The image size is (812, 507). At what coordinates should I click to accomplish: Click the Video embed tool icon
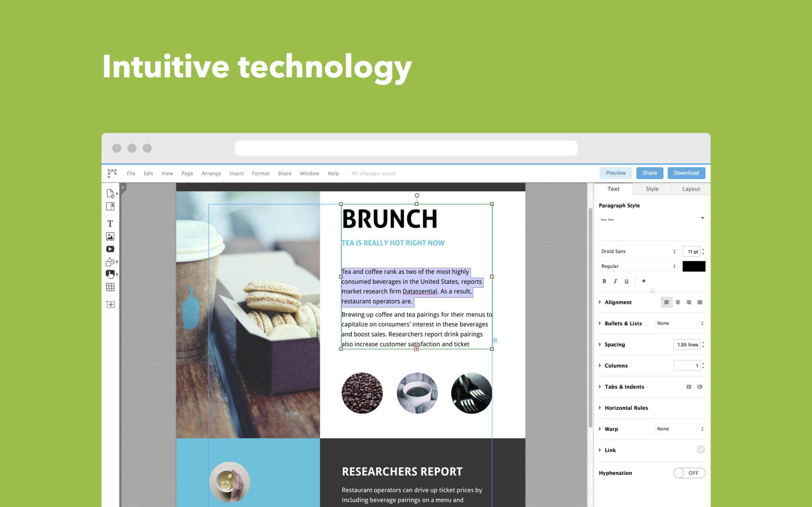[110, 249]
